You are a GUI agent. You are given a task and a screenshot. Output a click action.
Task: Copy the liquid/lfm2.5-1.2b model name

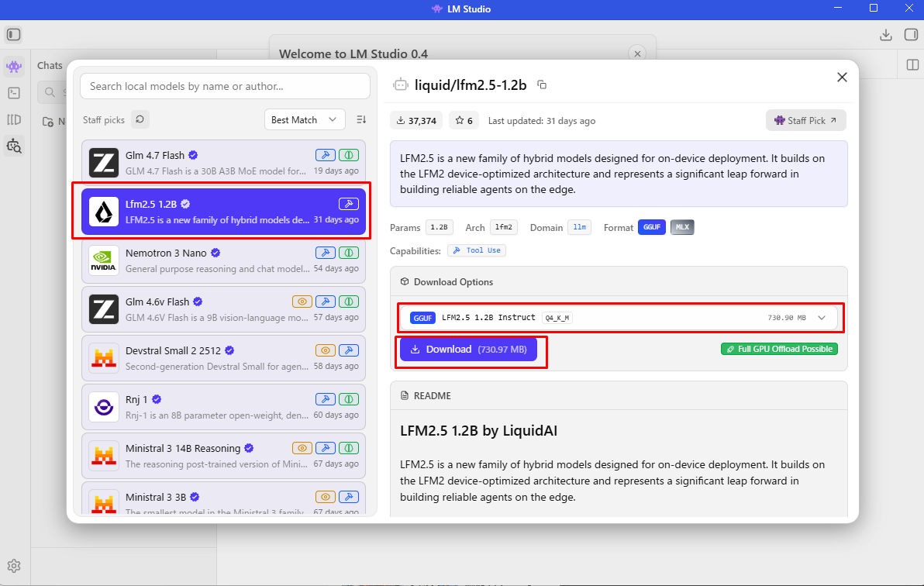542,84
